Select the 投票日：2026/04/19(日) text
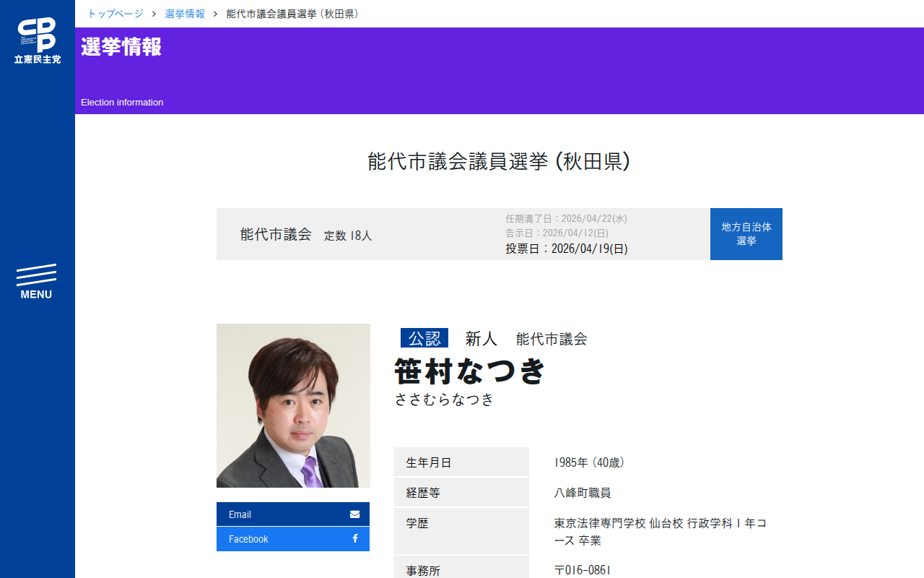The height and width of the screenshot is (578, 924). (x=567, y=249)
